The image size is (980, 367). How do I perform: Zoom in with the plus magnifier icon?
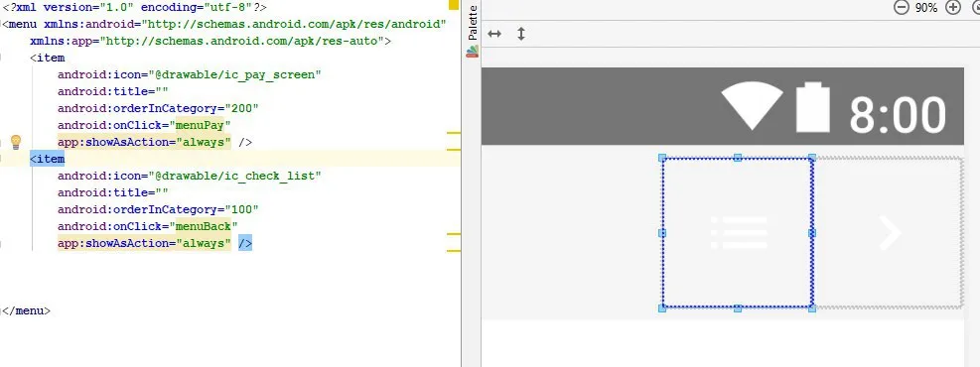953,8
